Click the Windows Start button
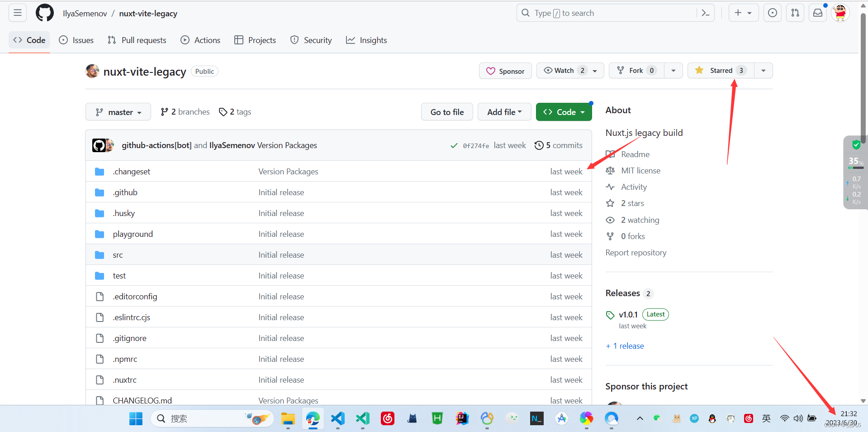This screenshot has height=432, width=868. [136, 419]
